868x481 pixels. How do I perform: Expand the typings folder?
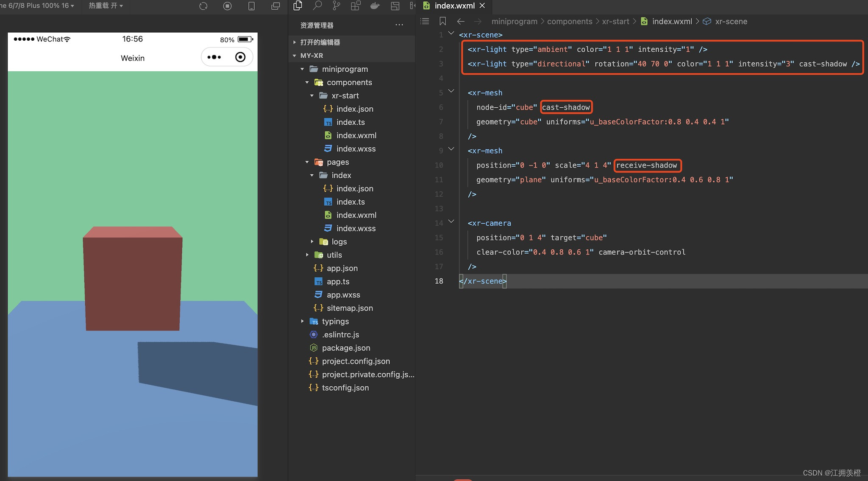pyautogui.click(x=335, y=321)
